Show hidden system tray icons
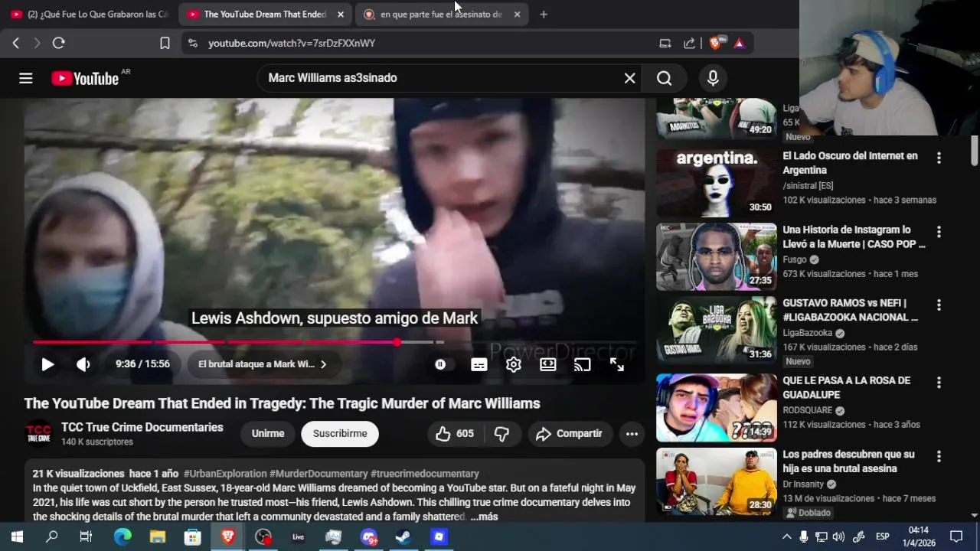 (786, 536)
